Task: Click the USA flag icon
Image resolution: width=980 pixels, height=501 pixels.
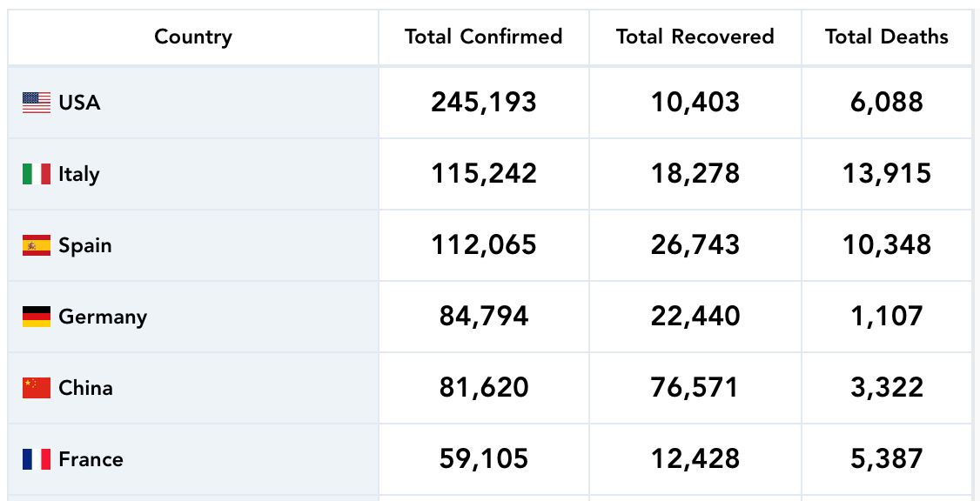Action: tap(37, 103)
